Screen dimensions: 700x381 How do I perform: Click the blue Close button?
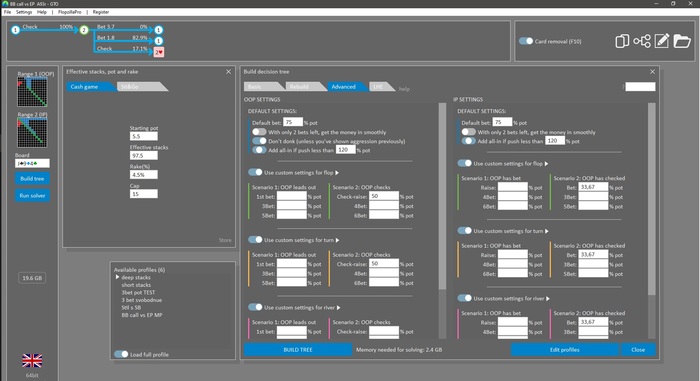coord(638,350)
